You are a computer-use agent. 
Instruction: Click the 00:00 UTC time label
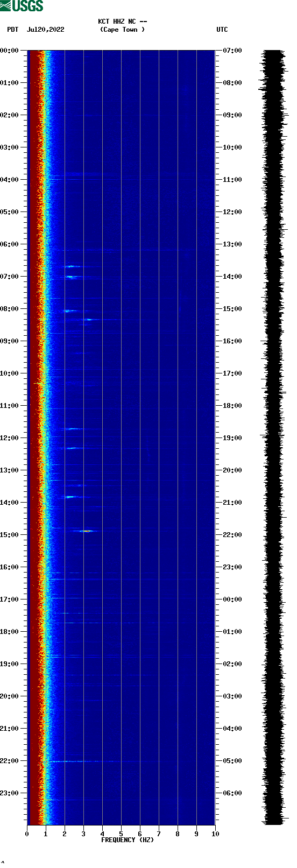point(232,599)
